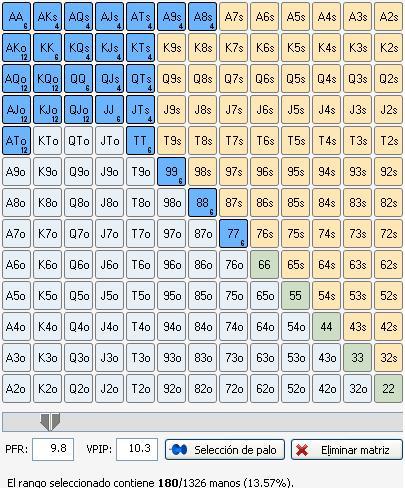The height and width of the screenshot is (488, 405).
Task: Click the blue suit icon on Selección de palo
Action: pyautogui.click(x=179, y=450)
